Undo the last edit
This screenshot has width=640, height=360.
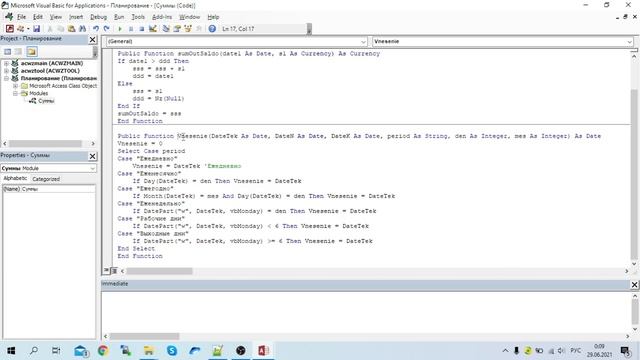pos(96,29)
